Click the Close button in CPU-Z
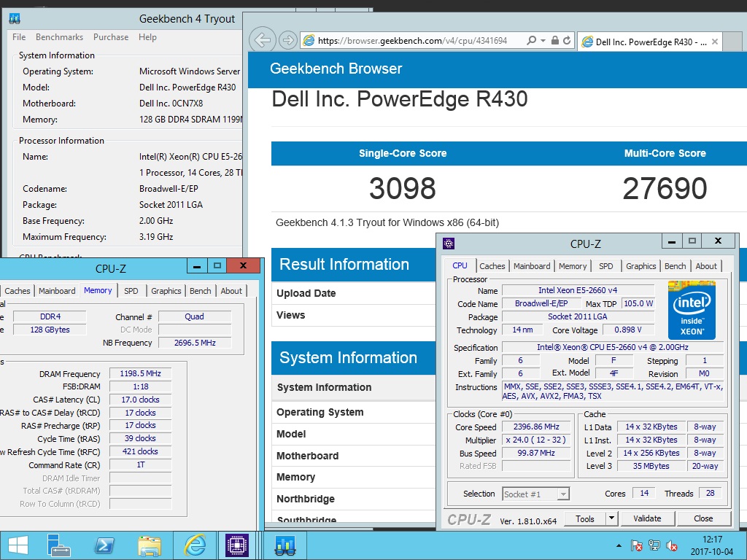This screenshot has height=560, width=747. click(703, 518)
